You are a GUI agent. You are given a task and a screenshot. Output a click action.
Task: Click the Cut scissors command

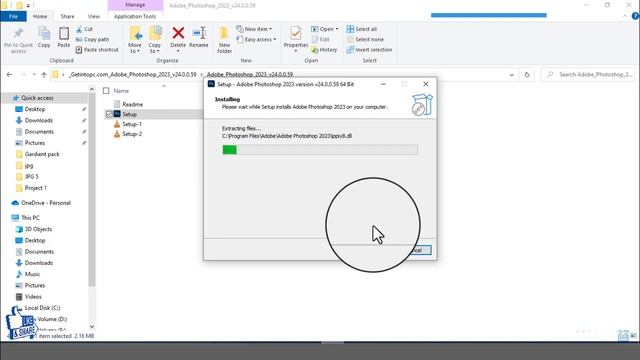coord(84,29)
